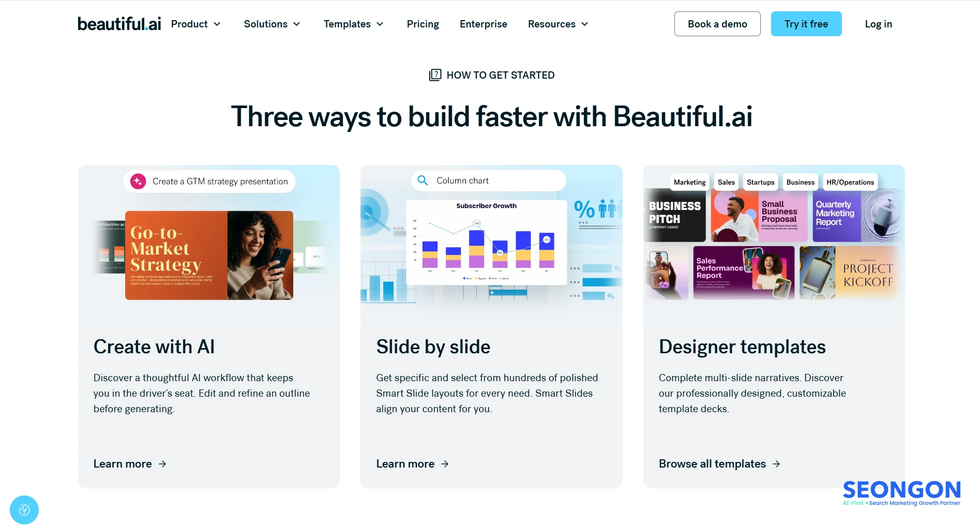
Task: Click the Create a GTM strategy presentation prompt
Action: [209, 182]
